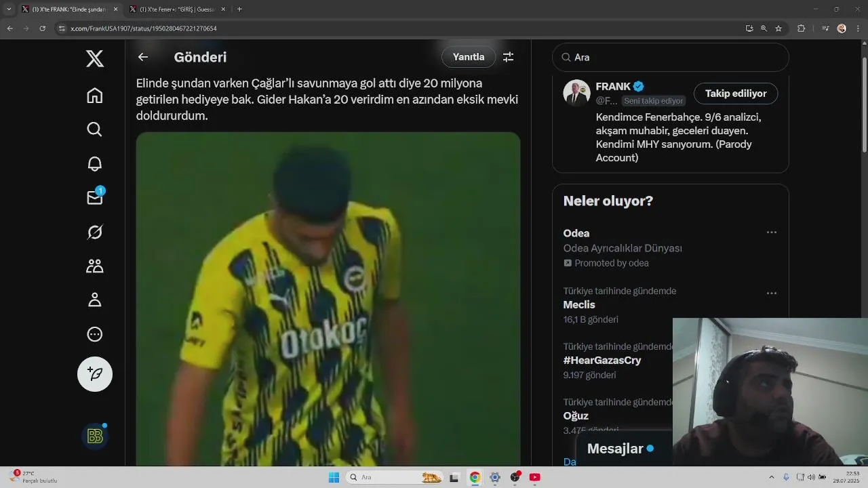Open the tab search dropdown arrow
Image resolution: width=868 pixels, height=488 pixels.
(x=9, y=9)
